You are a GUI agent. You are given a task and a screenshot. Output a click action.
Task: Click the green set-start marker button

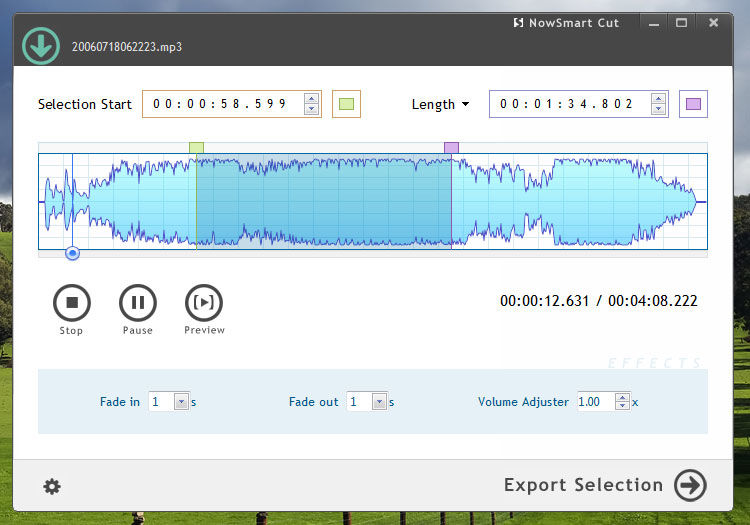point(346,104)
